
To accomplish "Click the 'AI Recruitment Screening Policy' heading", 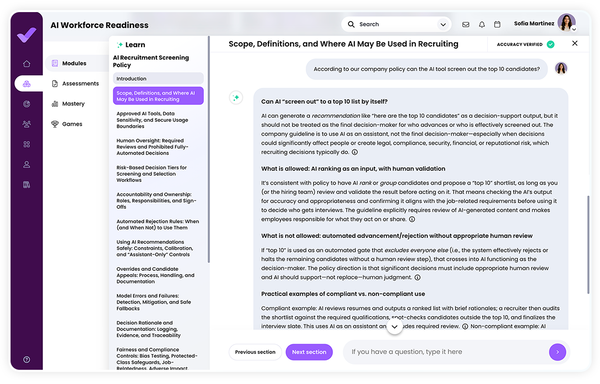I will point(151,61).
